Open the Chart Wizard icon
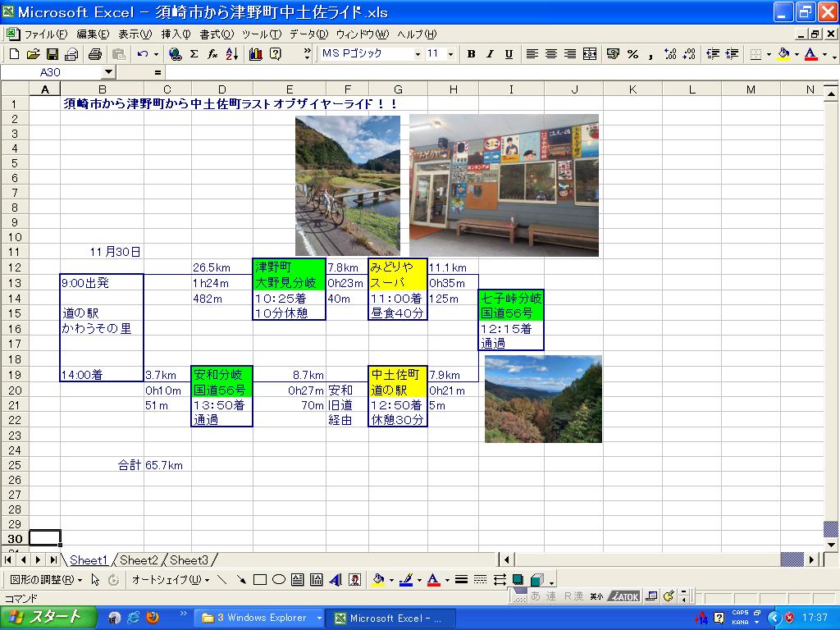 point(255,54)
